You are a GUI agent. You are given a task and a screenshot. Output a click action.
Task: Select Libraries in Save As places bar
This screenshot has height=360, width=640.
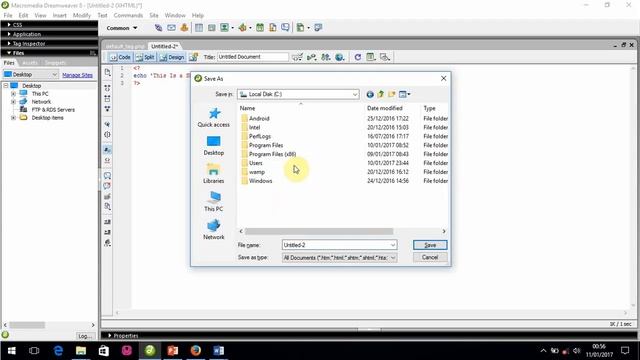click(213, 173)
